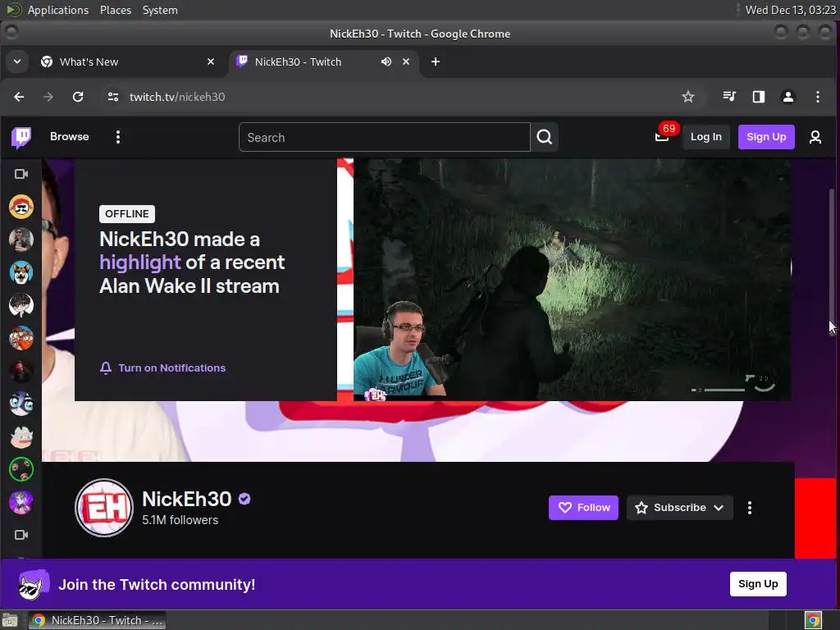Open the green-ringed avatar sidebar channel
The height and width of the screenshot is (630, 840).
(x=21, y=470)
